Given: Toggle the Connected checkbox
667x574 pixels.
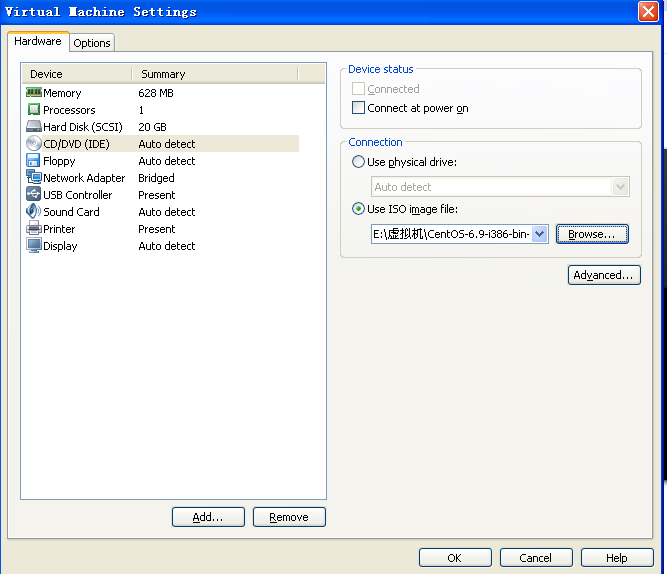Looking at the screenshot, I should pos(358,89).
